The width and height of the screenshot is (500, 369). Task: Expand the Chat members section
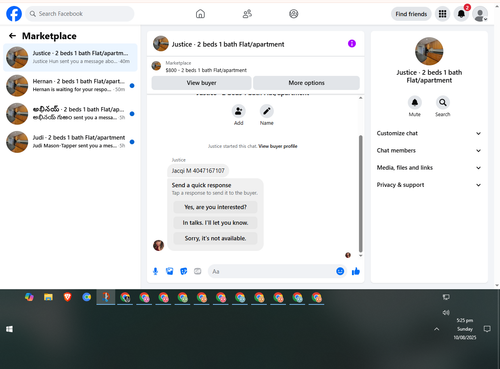pos(429,150)
